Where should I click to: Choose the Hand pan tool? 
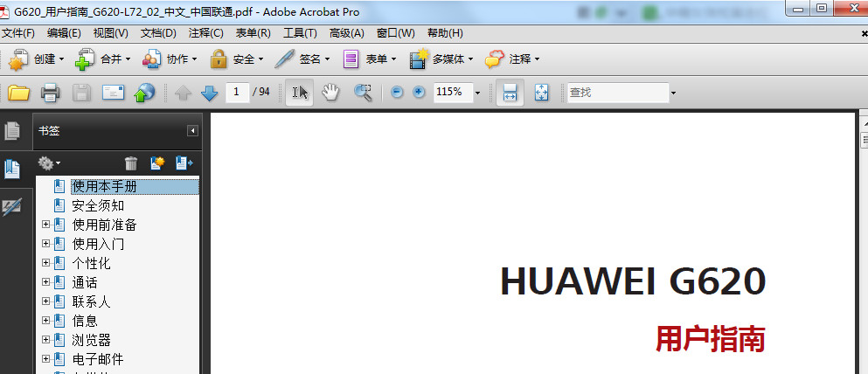(x=330, y=93)
